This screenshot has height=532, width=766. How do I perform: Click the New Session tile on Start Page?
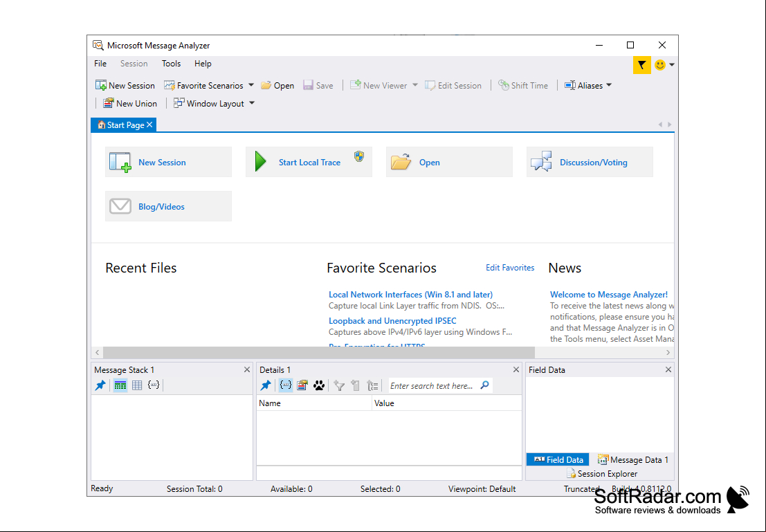[169, 162]
